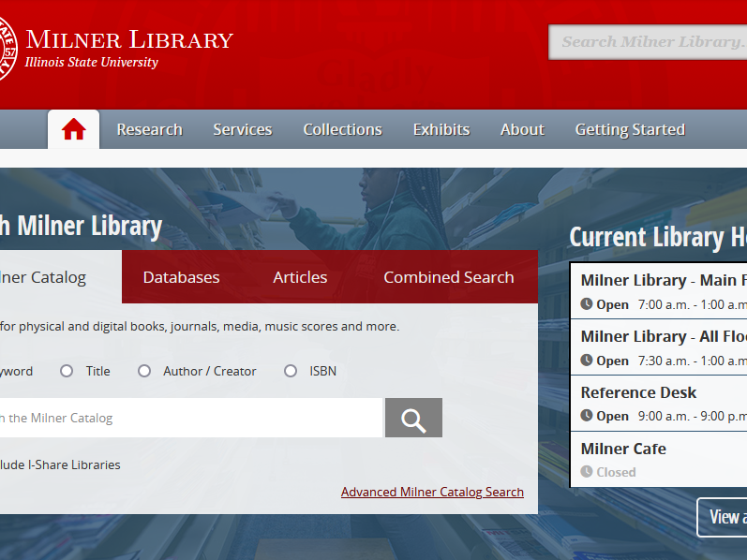Viewport: 747px width, 560px height.
Task: Open the Research menu
Action: [150, 129]
